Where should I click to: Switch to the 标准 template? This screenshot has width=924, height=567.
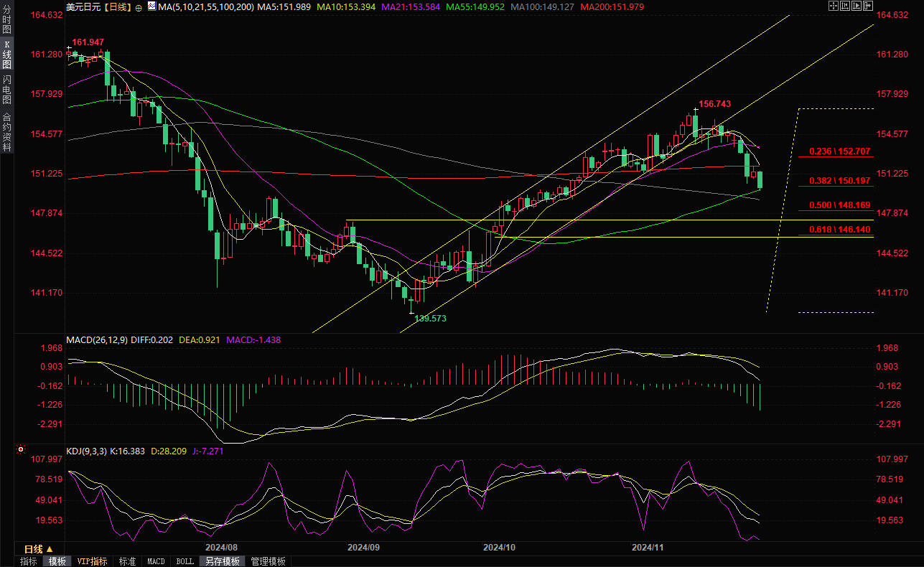click(x=127, y=561)
